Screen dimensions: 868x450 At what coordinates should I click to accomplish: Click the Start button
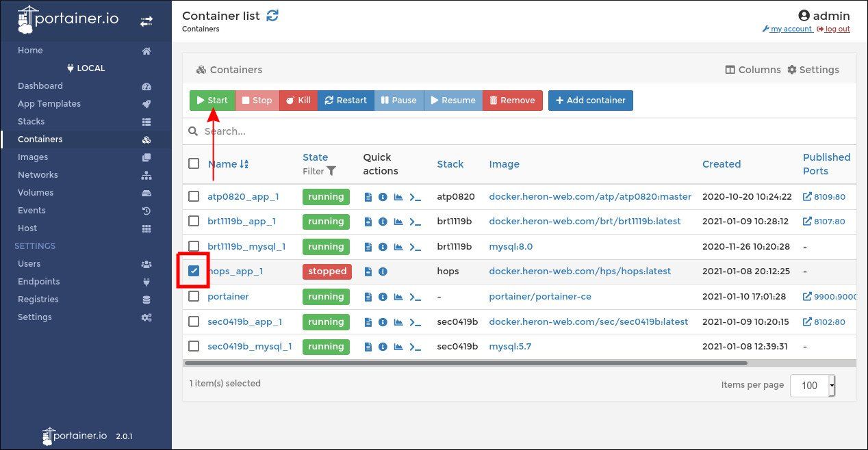212,101
